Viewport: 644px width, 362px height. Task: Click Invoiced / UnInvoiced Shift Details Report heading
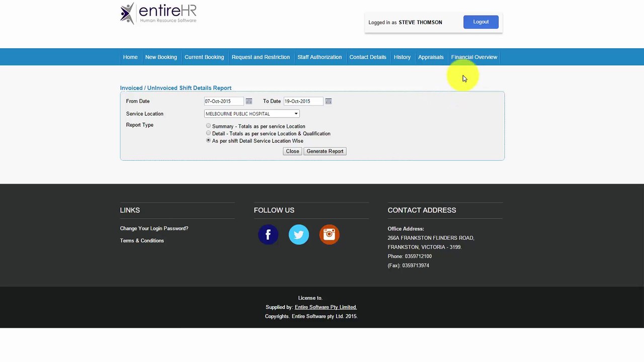176,88
